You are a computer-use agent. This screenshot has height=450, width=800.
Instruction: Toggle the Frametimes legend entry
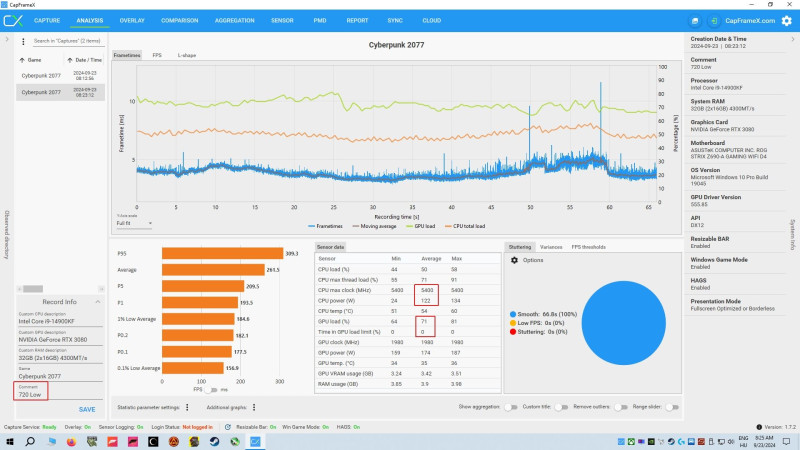(326, 226)
